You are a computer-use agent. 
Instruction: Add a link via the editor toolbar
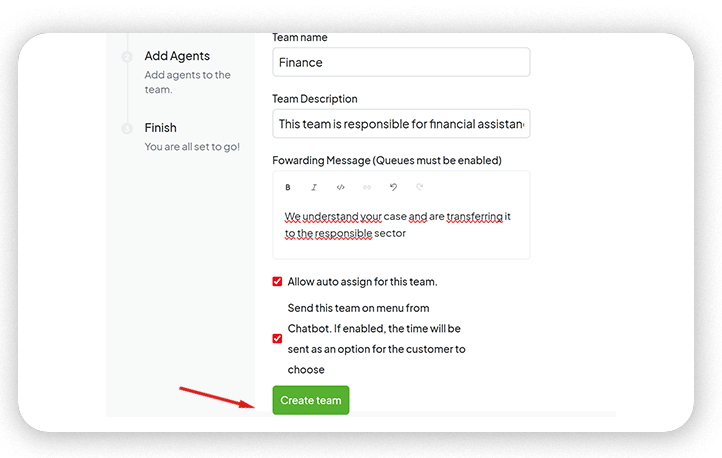pos(367,187)
